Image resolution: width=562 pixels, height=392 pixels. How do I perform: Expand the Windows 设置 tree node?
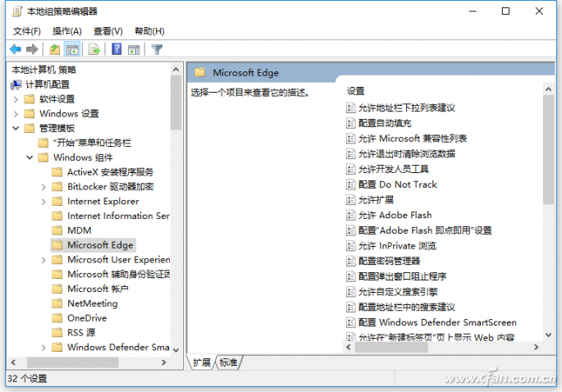pyautogui.click(x=16, y=114)
